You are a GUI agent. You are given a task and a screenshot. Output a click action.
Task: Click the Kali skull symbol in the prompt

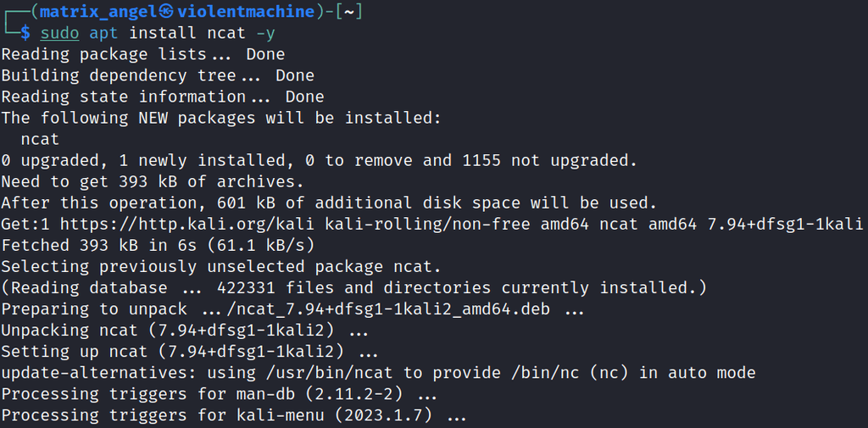click(166, 11)
